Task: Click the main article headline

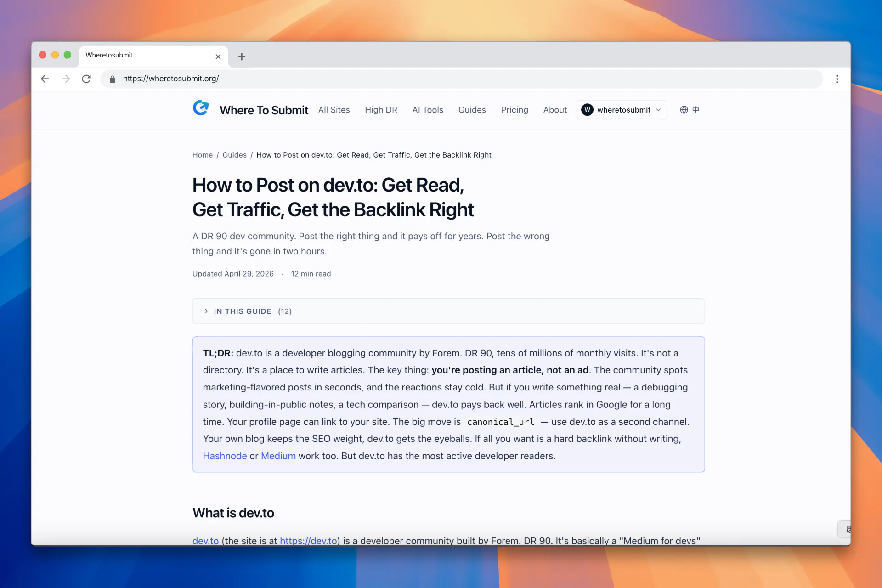Action: 333,198
